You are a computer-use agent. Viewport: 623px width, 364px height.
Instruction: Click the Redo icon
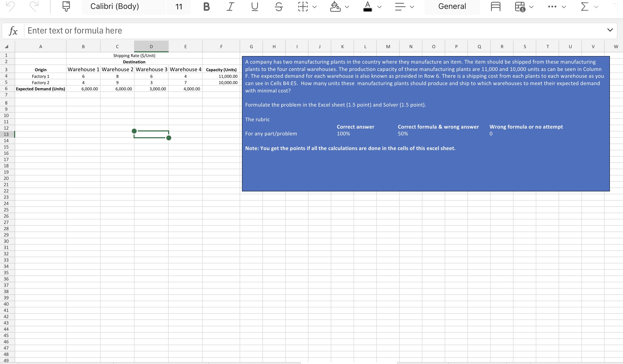(34, 7)
